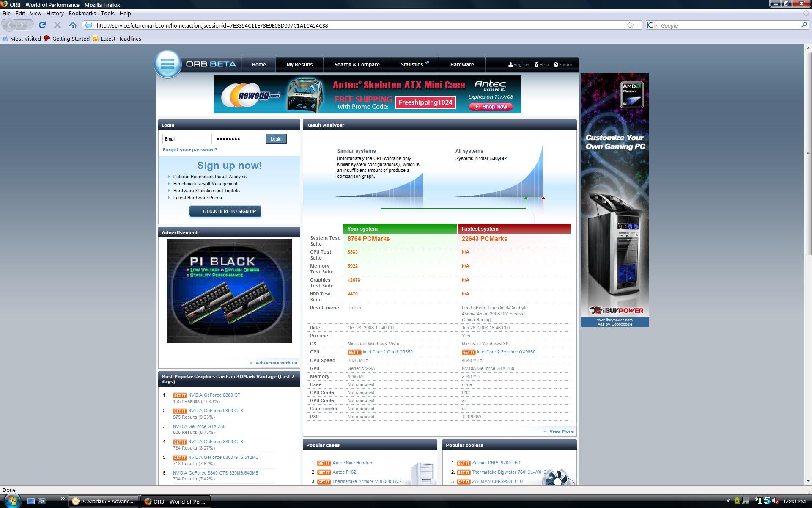
Task: Open the Google search engine dropdown
Action: tap(653, 25)
